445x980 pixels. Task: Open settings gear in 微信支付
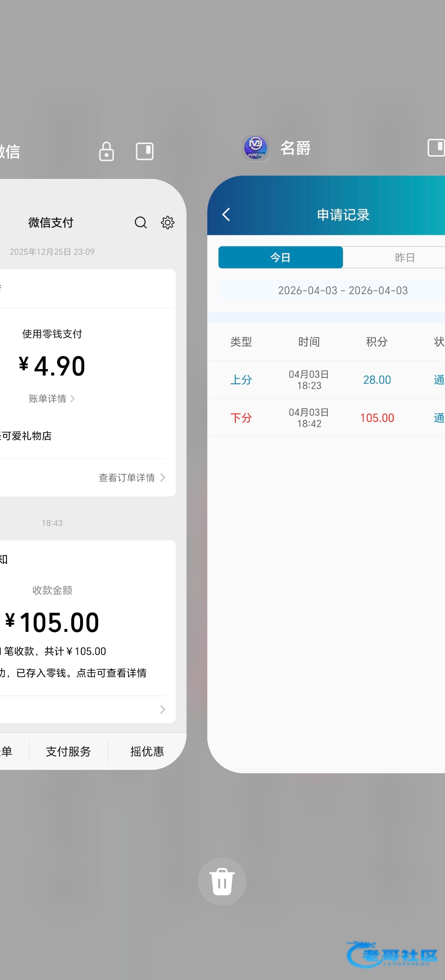tap(168, 223)
